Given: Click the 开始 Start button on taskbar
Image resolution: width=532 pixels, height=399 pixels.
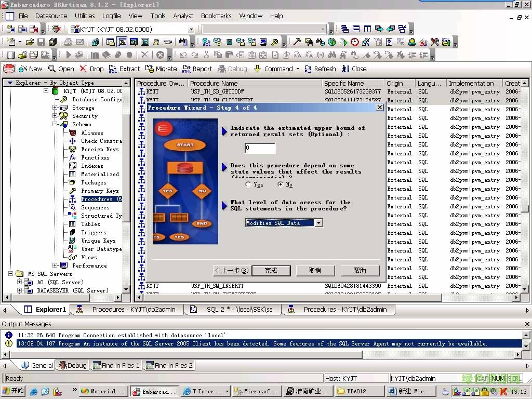Looking at the screenshot, I should coord(14,391).
